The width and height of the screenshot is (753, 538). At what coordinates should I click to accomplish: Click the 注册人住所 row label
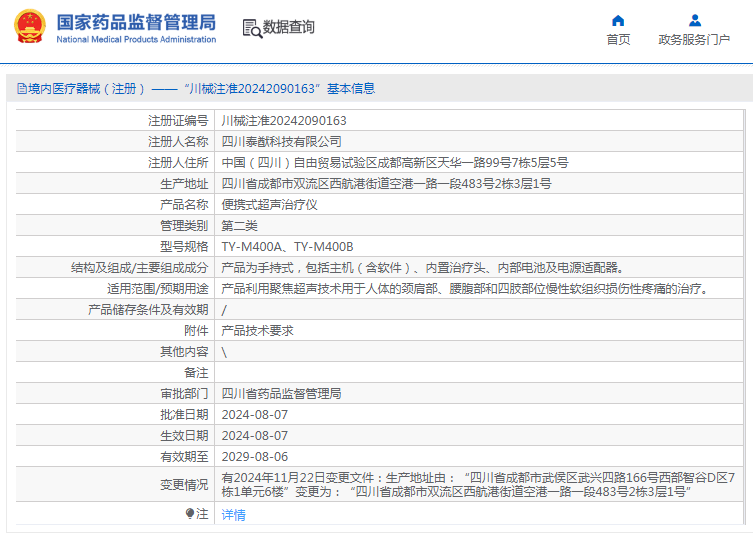[178, 163]
